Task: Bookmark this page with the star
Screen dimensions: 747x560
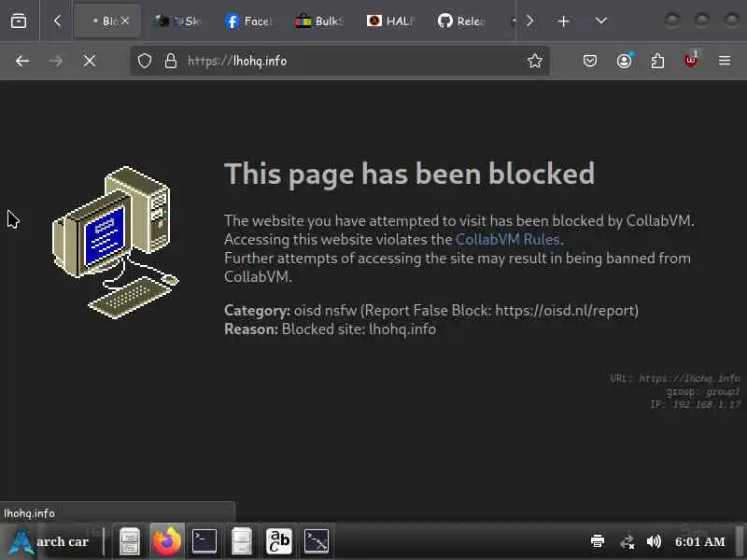Action: (x=534, y=61)
